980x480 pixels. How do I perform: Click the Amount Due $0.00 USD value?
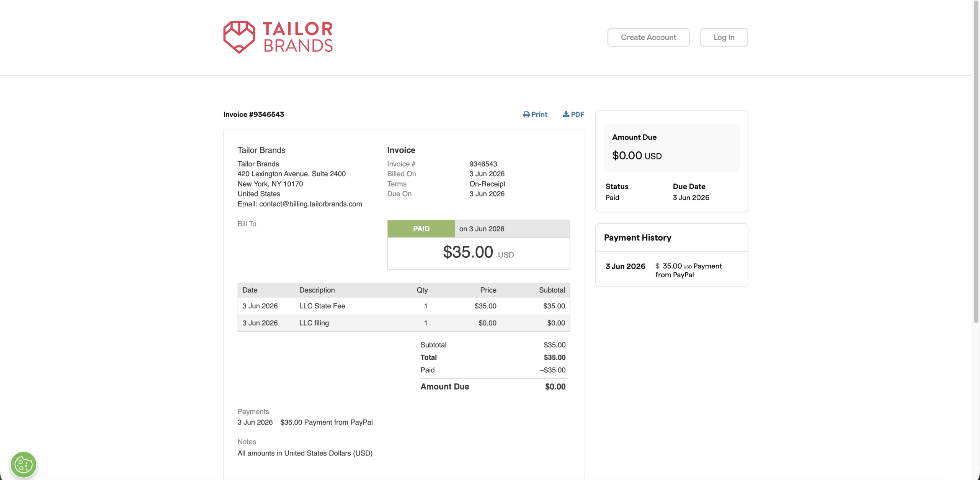coord(637,155)
